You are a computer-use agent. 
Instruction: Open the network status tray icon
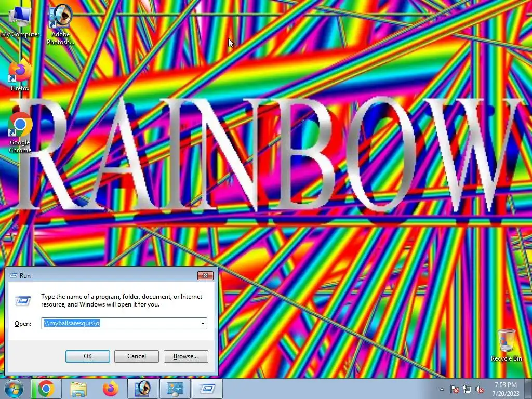click(x=467, y=389)
